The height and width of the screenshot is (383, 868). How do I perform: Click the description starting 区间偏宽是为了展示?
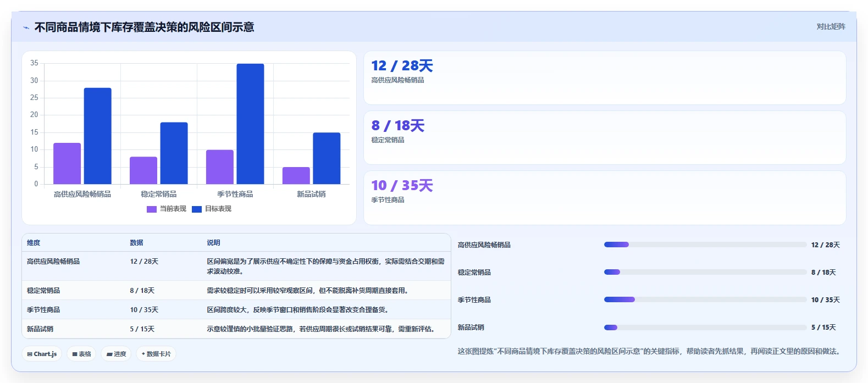[x=325, y=266]
